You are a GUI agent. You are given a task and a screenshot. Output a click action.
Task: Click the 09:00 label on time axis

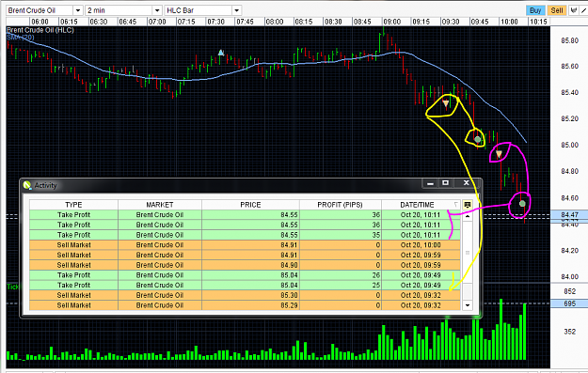click(x=392, y=22)
